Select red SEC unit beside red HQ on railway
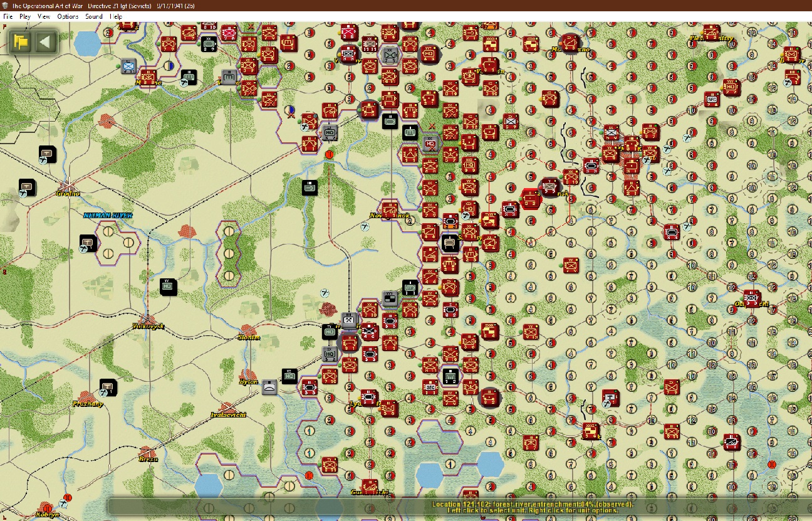812x521 pixels. click(x=712, y=98)
